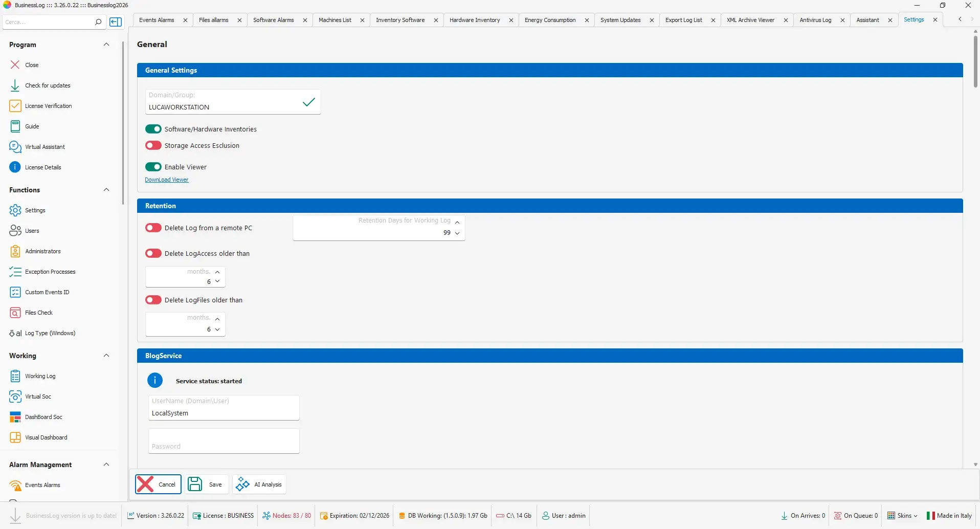Open Exception Processes list icon
This screenshot has height=529, width=980.
pos(15,272)
